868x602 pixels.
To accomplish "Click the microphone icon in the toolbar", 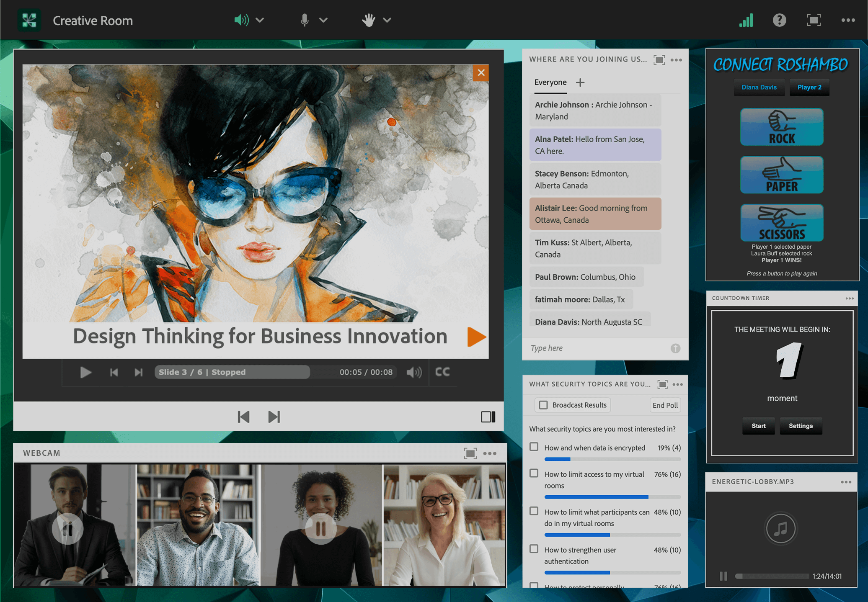I will [305, 20].
